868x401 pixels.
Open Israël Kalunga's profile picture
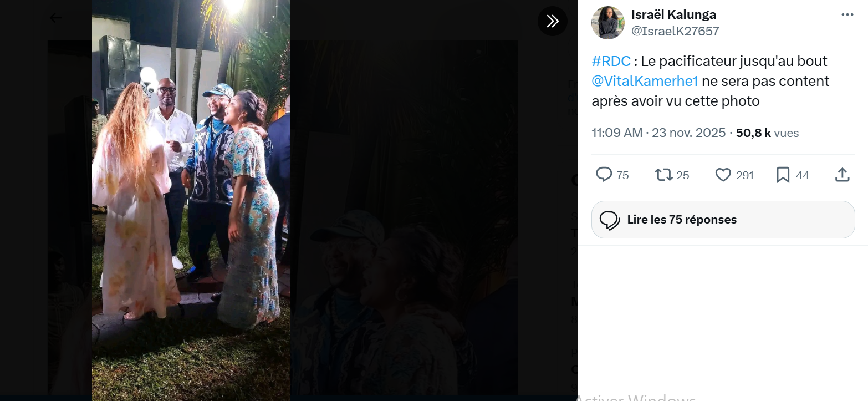608,23
